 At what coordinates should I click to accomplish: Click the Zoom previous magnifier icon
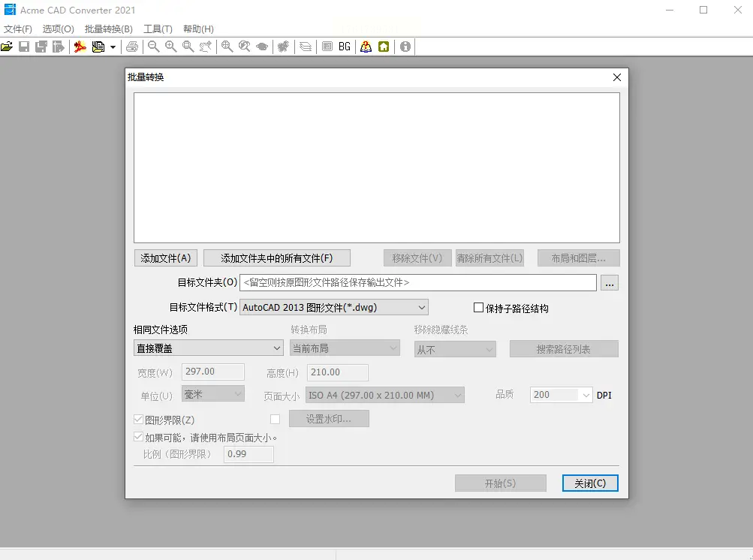pos(245,47)
